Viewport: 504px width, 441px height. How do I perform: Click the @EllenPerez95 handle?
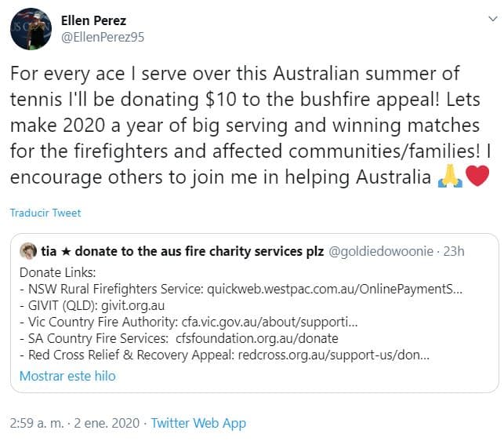[102, 37]
